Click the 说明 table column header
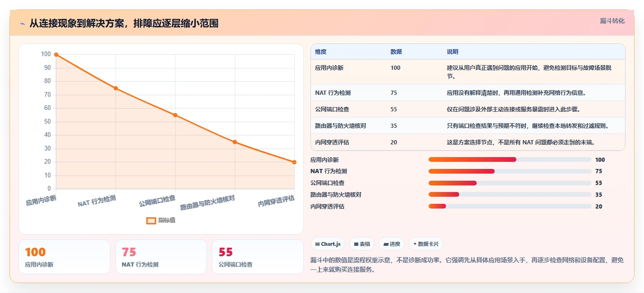644x293 pixels. (x=453, y=52)
